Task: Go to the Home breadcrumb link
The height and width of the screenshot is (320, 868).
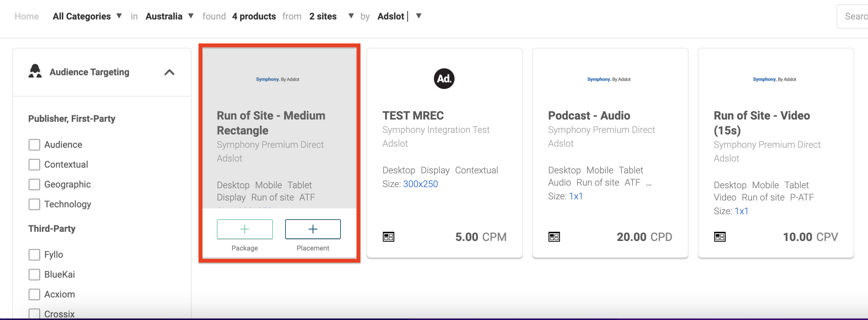Action: (27, 16)
